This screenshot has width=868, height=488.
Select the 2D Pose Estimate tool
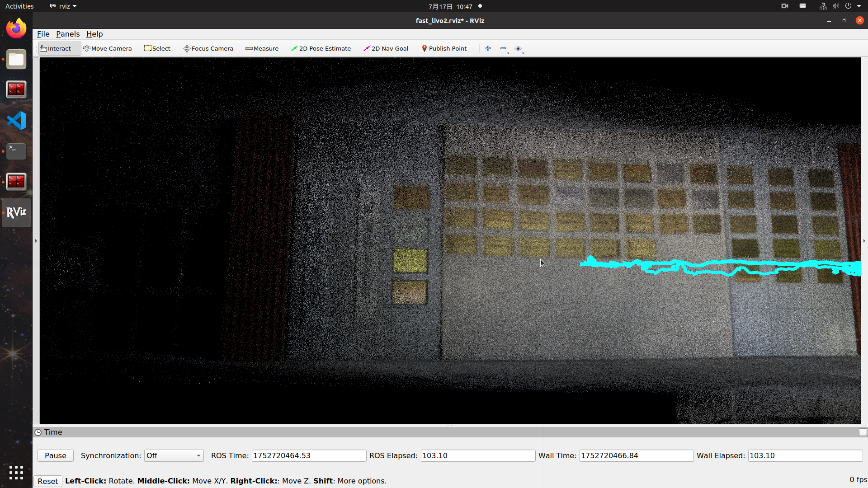point(321,48)
